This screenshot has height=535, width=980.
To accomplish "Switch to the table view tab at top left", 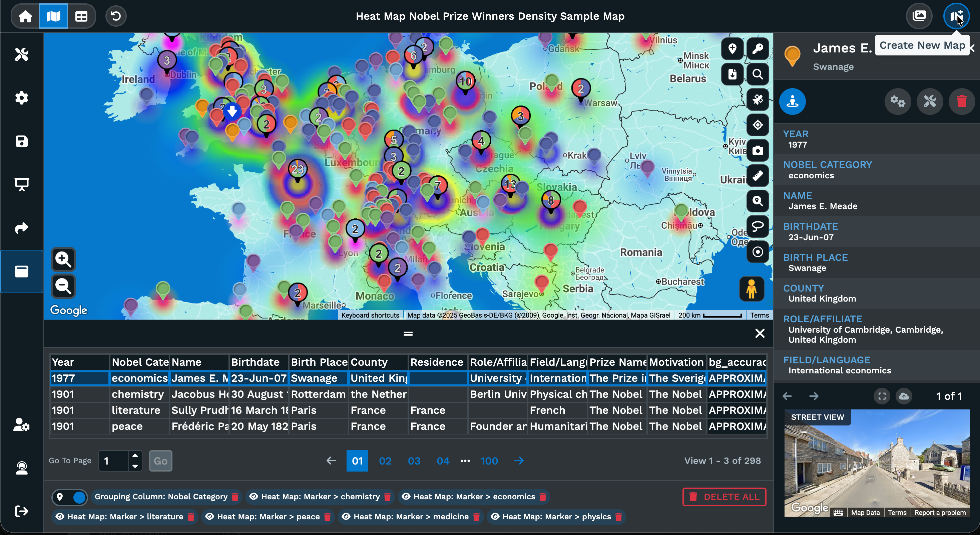I will (81, 16).
